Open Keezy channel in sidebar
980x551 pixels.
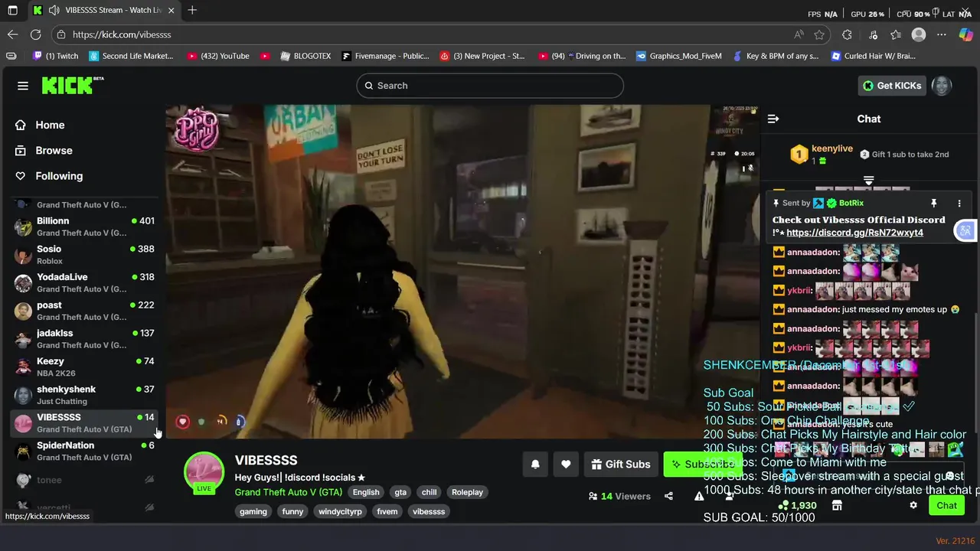84,367
